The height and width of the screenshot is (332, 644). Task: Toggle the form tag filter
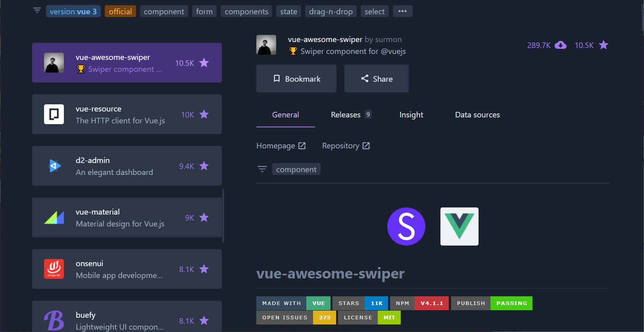click(x=204, y=12)
